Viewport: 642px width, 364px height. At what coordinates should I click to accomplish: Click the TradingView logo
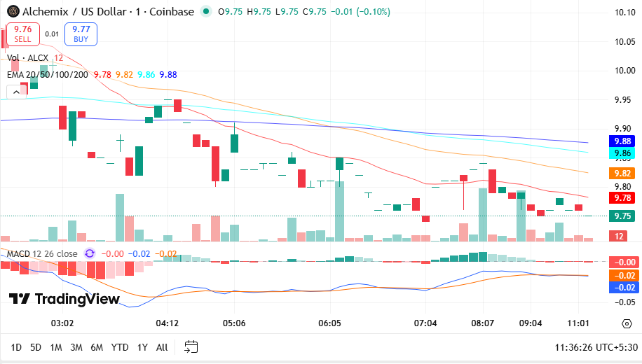pos(64,299)
